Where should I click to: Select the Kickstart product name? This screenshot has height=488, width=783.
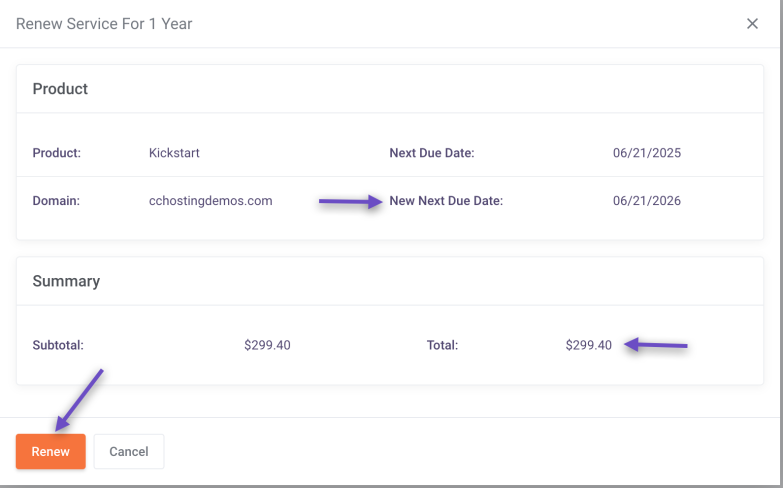tap(175, 153)
